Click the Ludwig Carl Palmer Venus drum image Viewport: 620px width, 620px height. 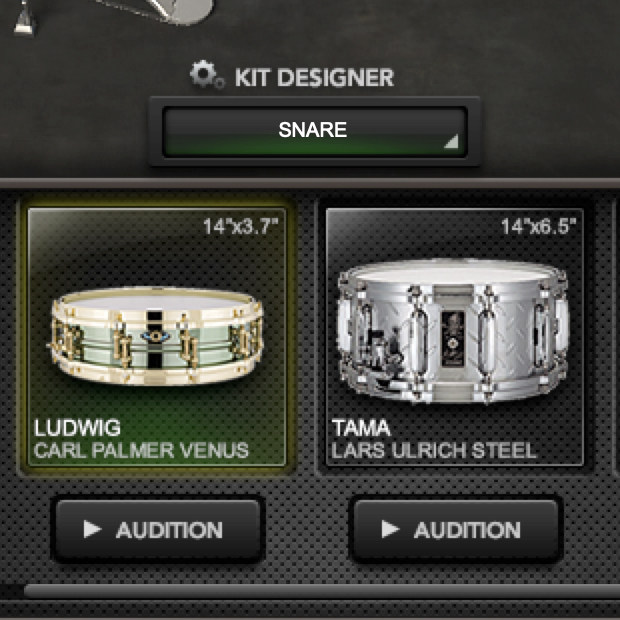click(157, 336)
